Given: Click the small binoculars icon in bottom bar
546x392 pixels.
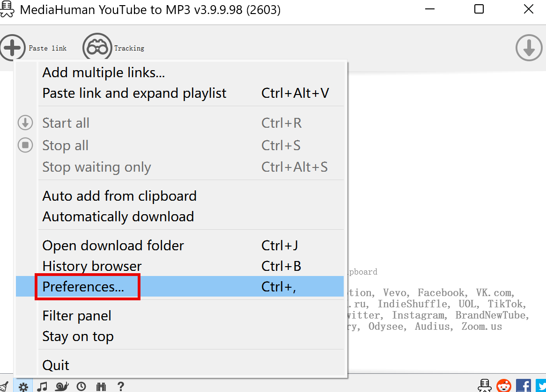Looking at the screenshot, I should pos(101,386).
